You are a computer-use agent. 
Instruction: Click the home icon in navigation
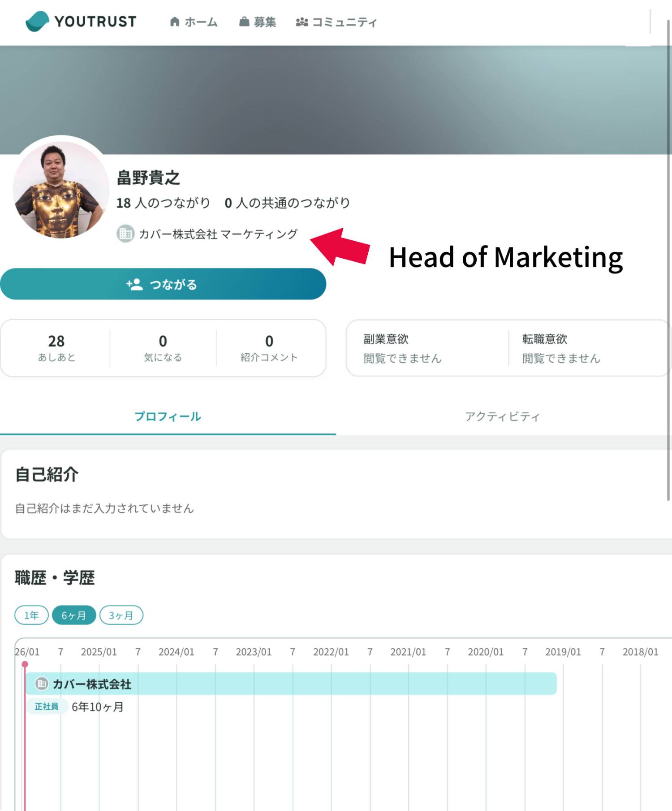pyautogui.click(x=175, y=22)
